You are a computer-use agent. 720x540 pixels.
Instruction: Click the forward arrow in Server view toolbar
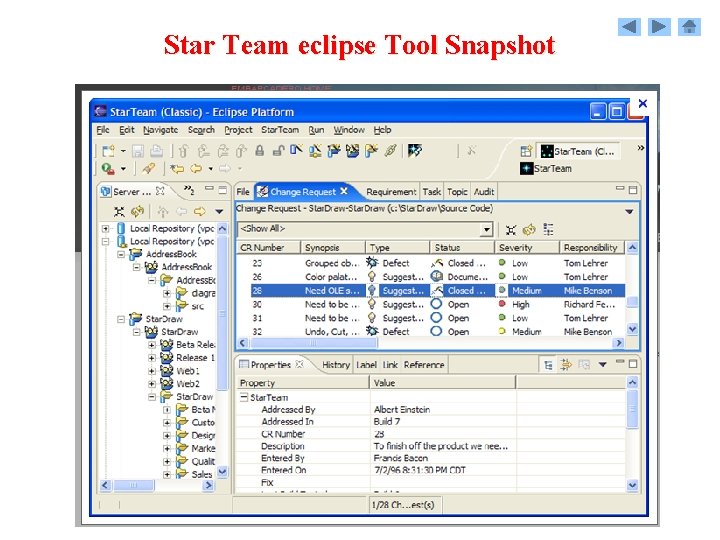200,211
